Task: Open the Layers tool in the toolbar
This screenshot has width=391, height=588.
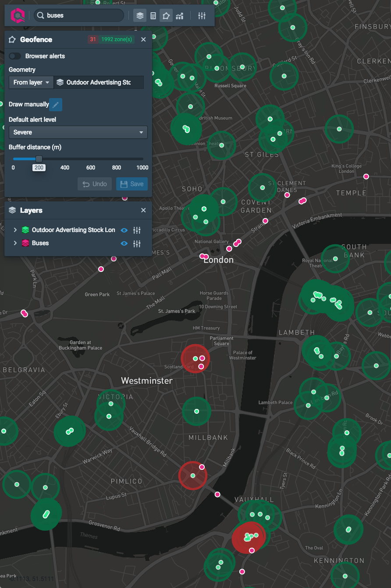Action: [x=140, y=16]
